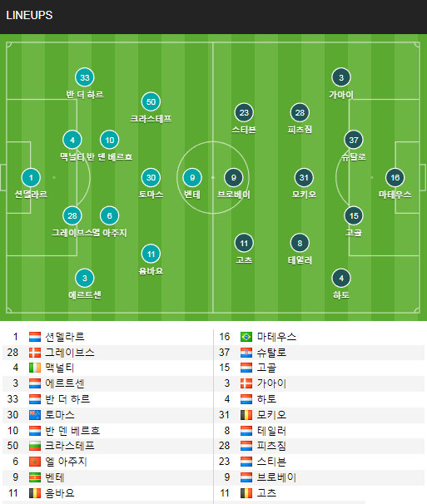
Task: Select goalkeeper circle 16 마테우스
Action: click(x=395, y=177)
